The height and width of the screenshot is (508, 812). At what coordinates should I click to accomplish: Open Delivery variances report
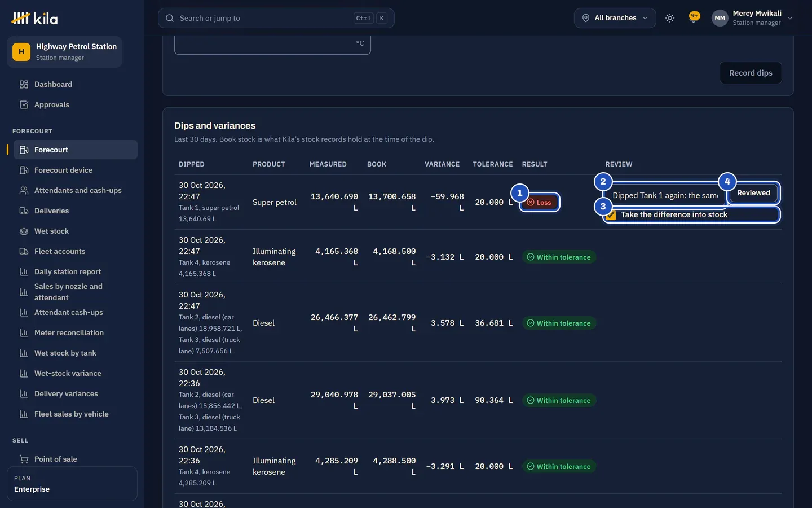pyautogui.click(x=76, y=394)
